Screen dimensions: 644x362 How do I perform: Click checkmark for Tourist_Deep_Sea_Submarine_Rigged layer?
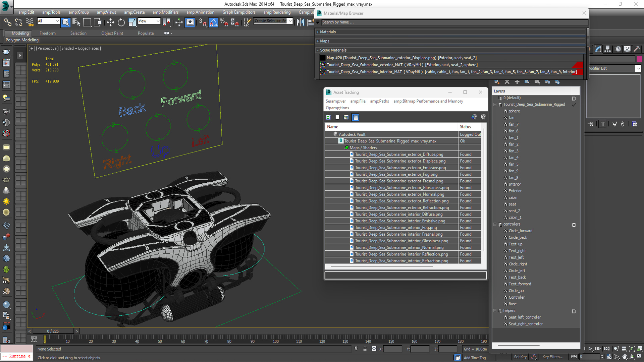[x=574, y=105]
